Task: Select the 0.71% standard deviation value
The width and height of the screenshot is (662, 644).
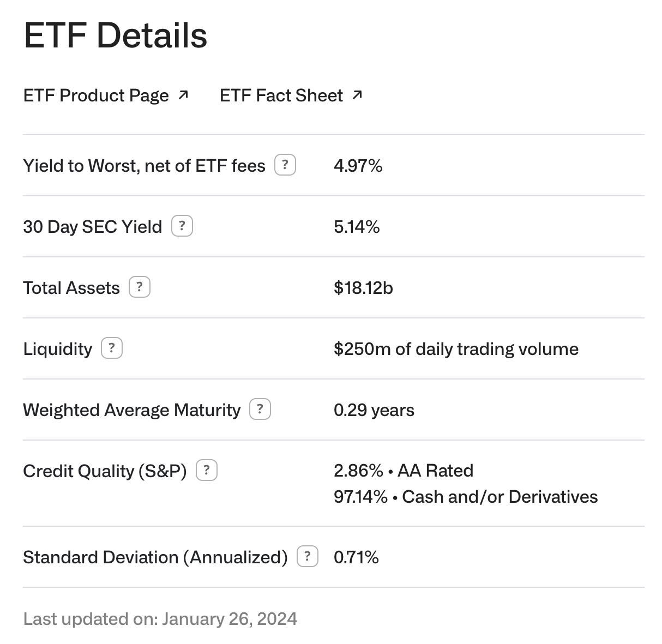Action: (x=356, y=557)
